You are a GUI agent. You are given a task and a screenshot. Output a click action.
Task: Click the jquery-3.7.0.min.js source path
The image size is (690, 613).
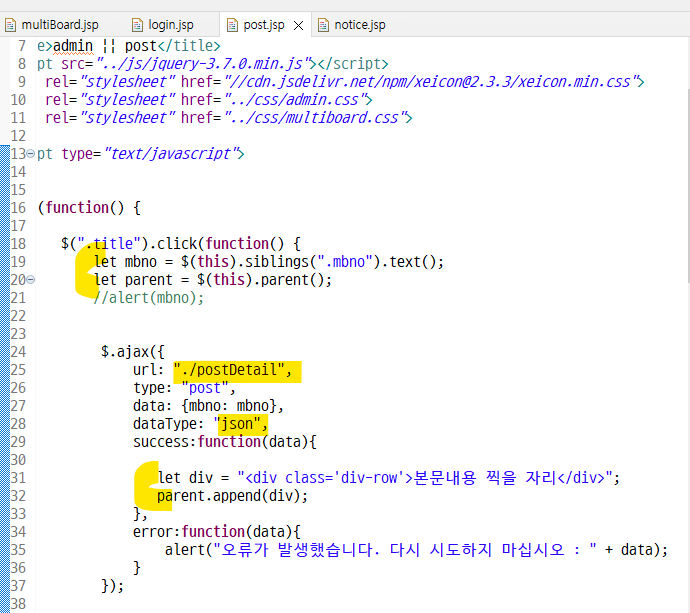[x=204, y=64]
